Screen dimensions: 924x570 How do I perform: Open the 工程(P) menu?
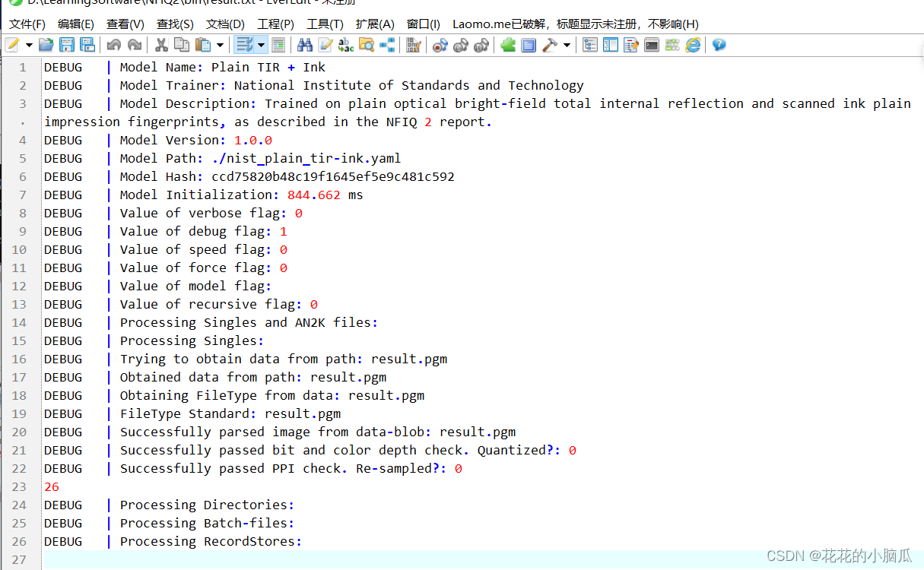276,24
